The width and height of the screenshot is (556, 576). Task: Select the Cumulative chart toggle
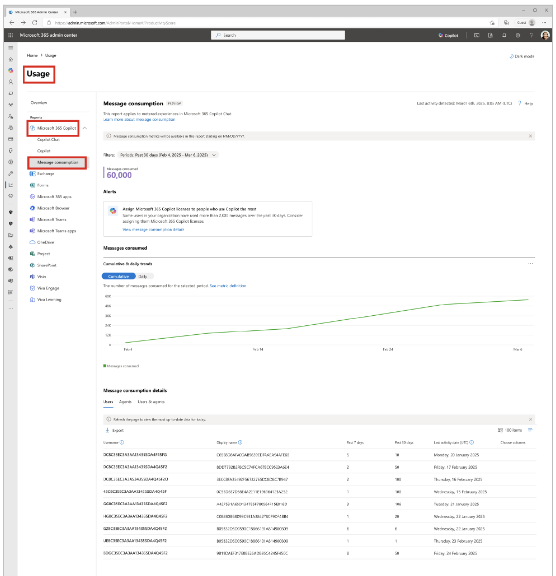pos(119,276)
